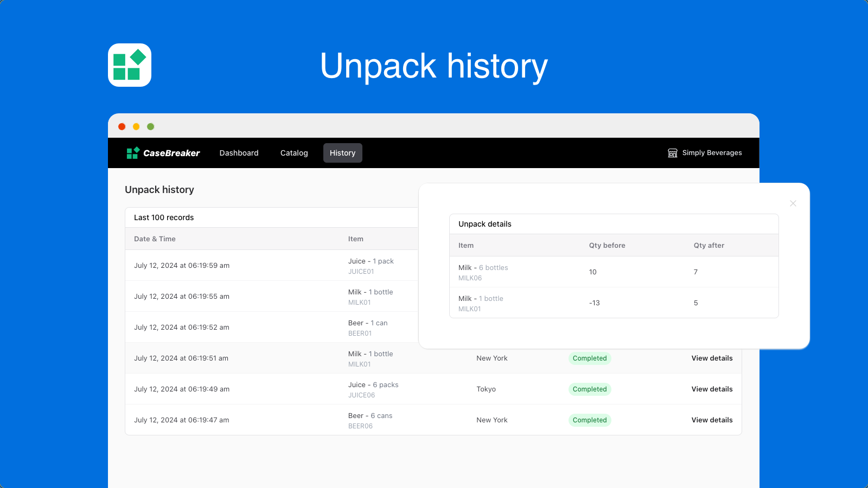Click the large green app icon
Image resolution: width=868 pixels, height=488 pixels.
tap(130, 65)
